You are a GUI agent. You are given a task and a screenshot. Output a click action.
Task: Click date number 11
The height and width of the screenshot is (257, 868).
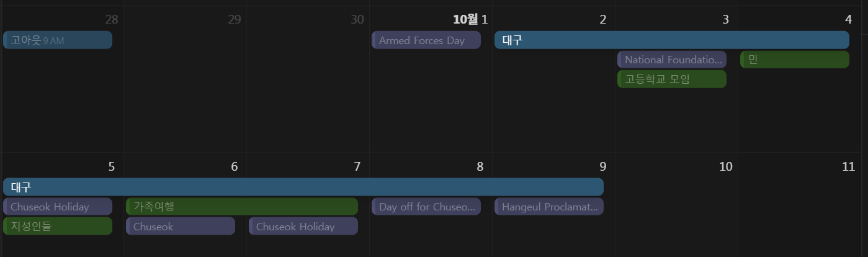tap(848, 166)
